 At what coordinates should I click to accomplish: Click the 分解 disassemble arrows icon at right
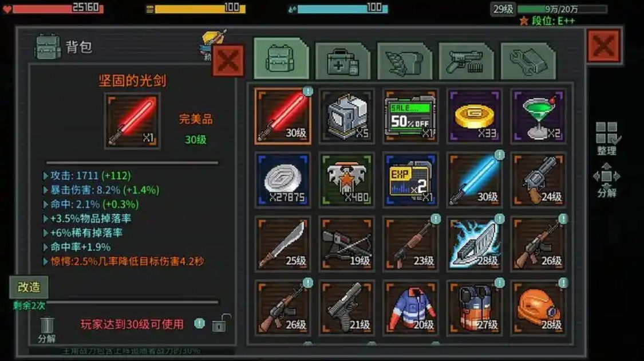[607, 180]
